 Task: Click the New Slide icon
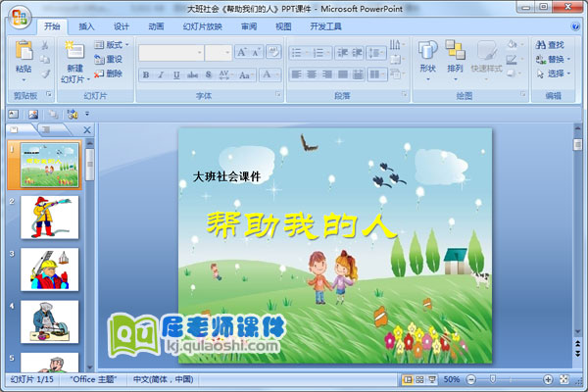pyautogui.click(x=74, y=50)
